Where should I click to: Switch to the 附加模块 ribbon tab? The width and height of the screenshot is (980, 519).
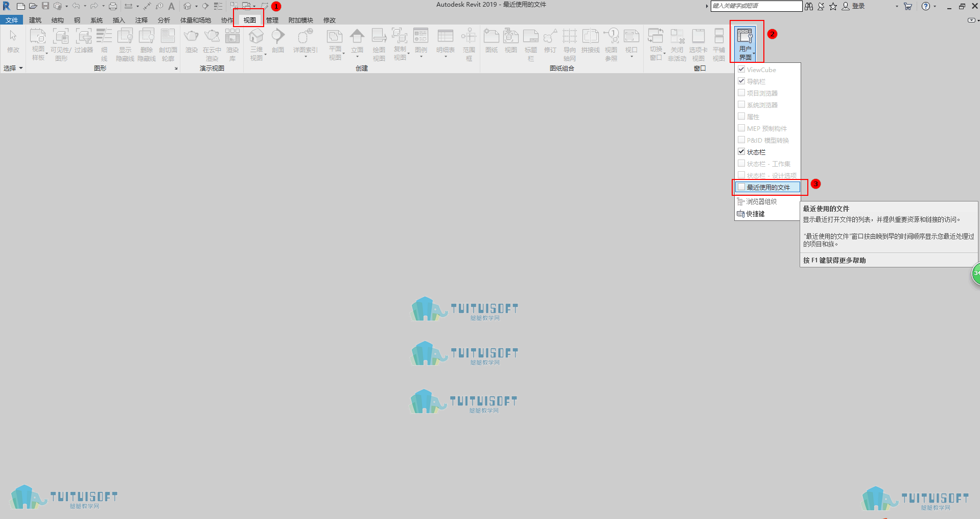tap(301, 20)
